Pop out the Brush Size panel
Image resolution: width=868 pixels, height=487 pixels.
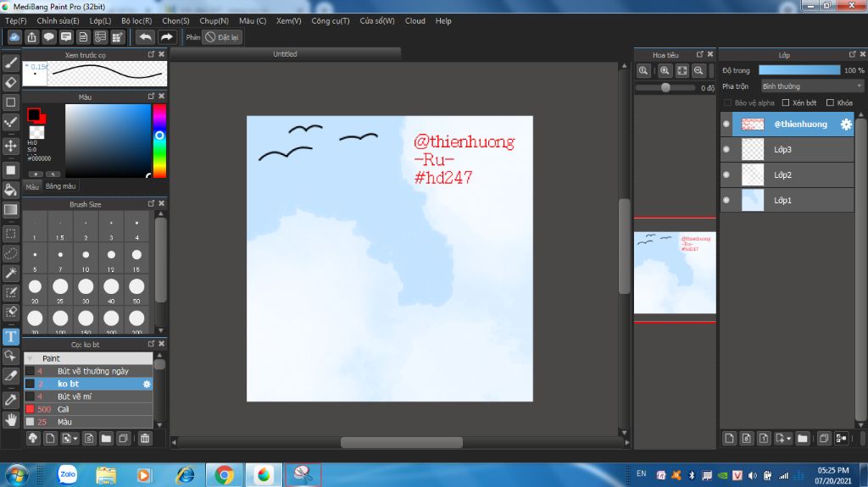point(151,203)
